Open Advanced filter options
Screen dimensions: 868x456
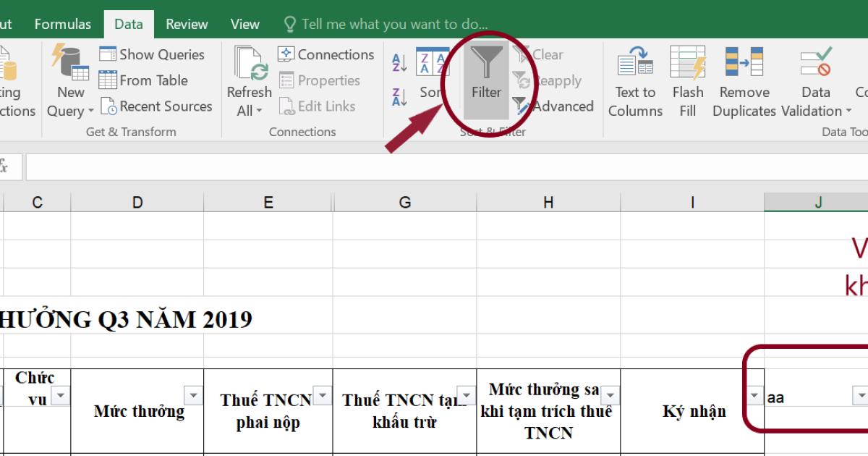(x=557, y=106)
